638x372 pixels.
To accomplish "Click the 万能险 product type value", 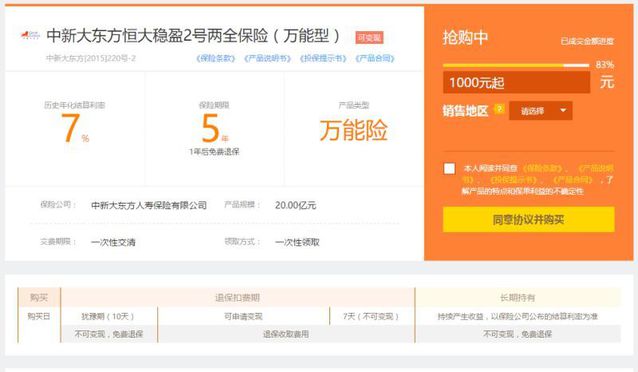I will point(354,130).
